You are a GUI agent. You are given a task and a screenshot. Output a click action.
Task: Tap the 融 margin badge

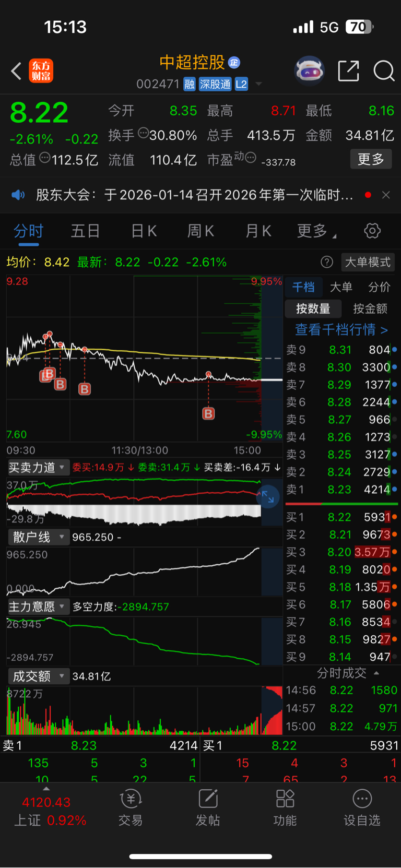pos(190,84)
